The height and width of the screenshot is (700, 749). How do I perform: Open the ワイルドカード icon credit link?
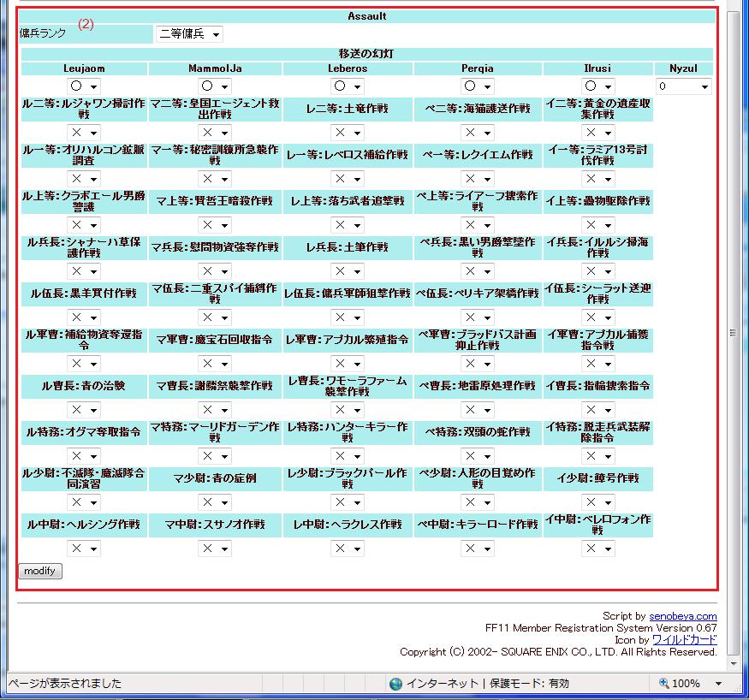684,639
